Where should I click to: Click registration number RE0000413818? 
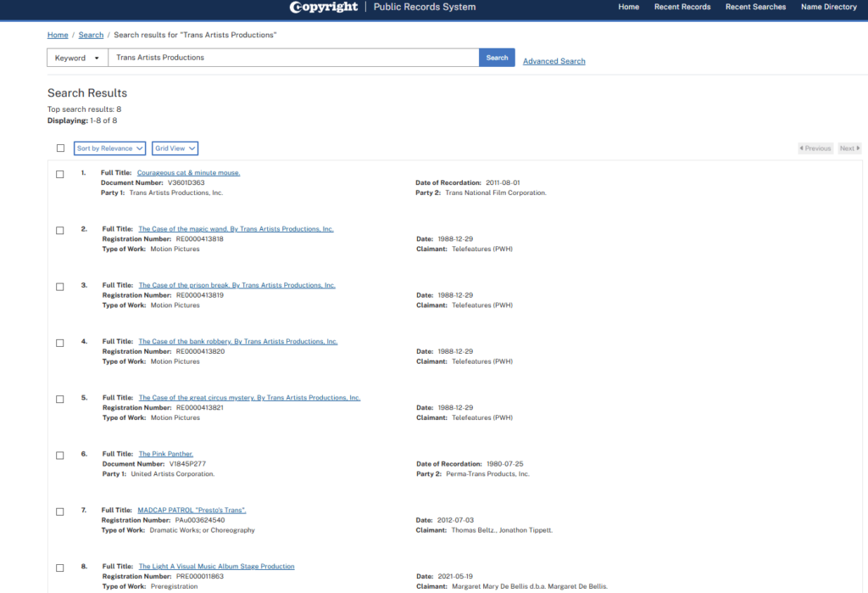[x=200, y=239]
